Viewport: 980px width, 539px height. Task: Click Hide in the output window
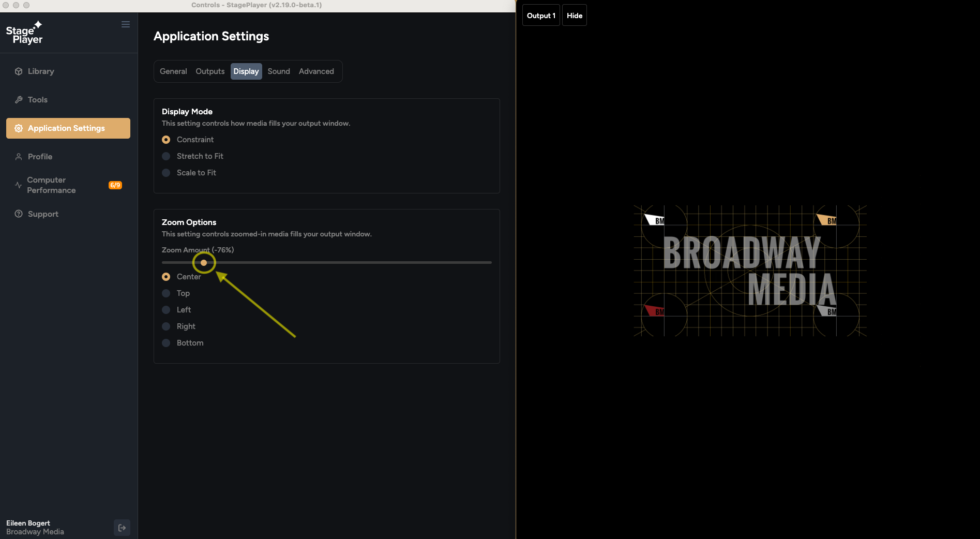[x=575, y=16]
